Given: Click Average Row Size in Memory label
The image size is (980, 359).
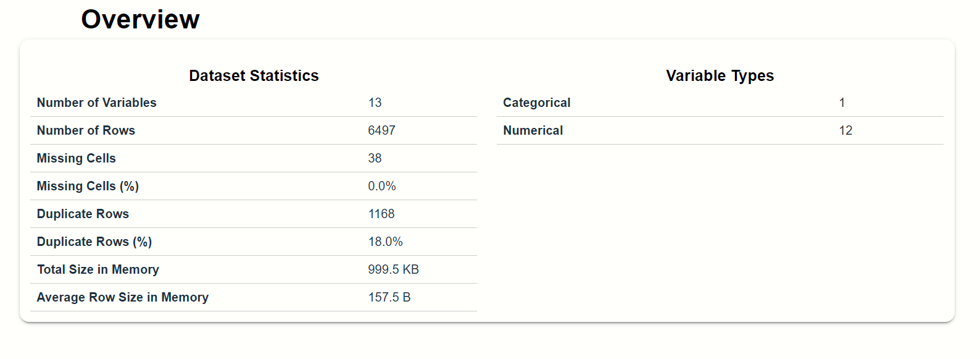Looking at the screenshot, I should click(x=123, y=297).
